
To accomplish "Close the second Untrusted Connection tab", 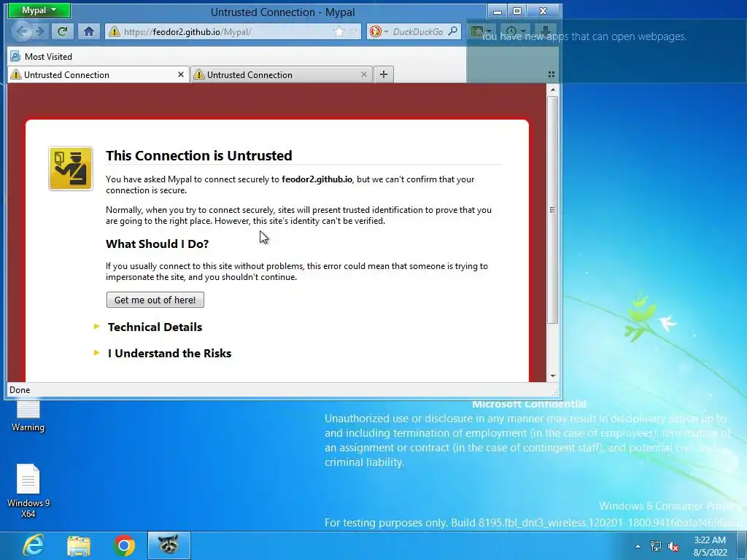I will point(364,74).
